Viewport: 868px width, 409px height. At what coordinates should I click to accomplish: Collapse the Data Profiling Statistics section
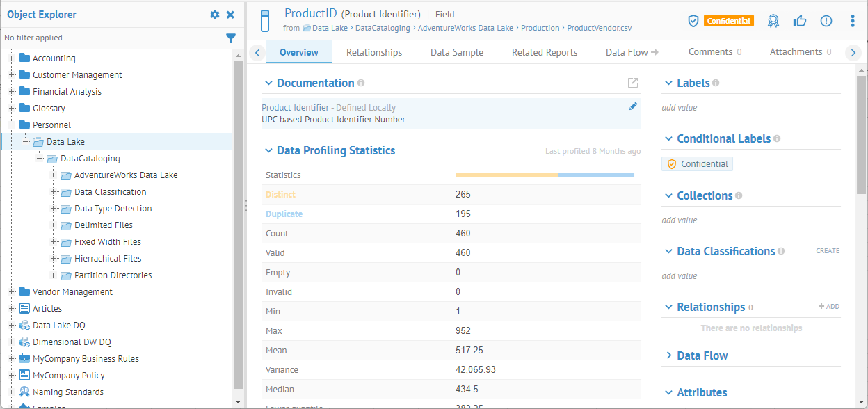(x=268, y=151)
